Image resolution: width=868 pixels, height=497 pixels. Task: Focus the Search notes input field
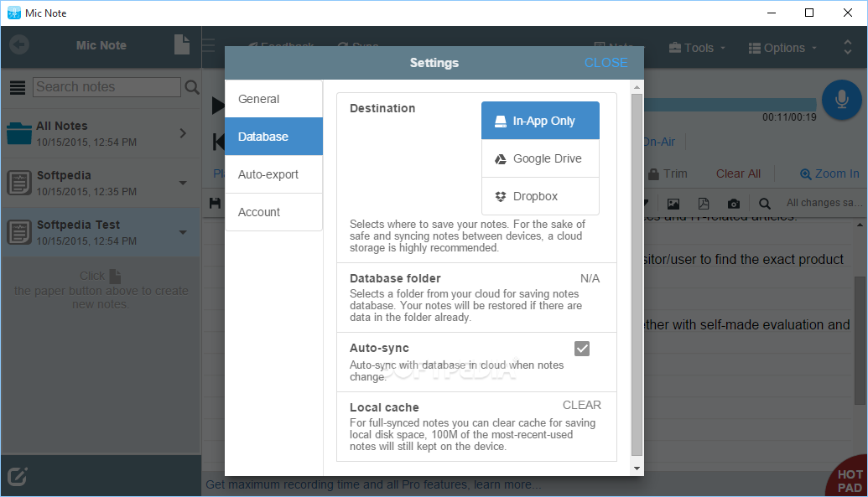point(107,87)
